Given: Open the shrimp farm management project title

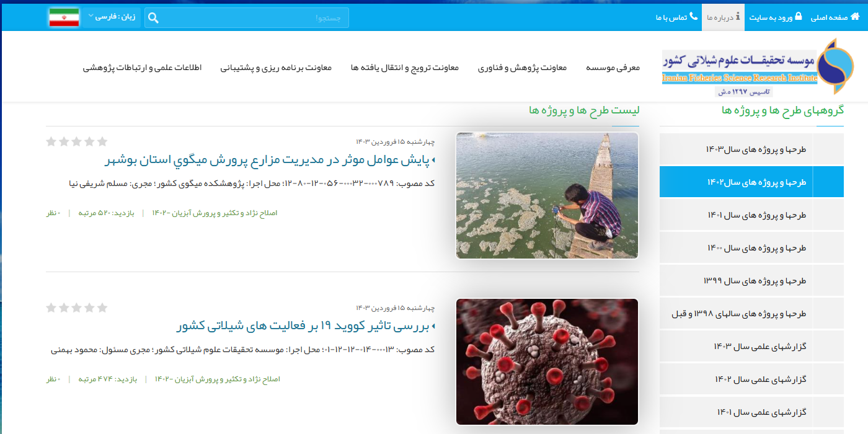Looking at the screenshot, I should pyautogui.click(x=270, y=160).
